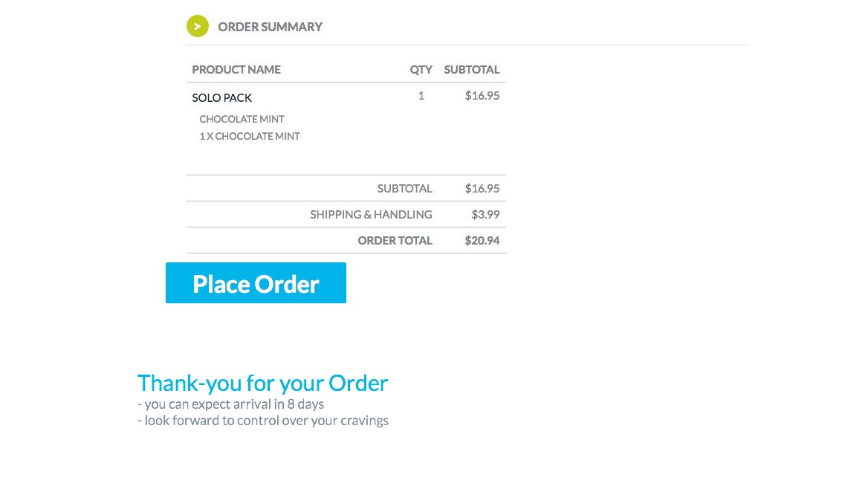Viewport: 868px width, 498px height.
Task: Click the SHIPPING & HANDLING label
Action: (x=371, y=214)
